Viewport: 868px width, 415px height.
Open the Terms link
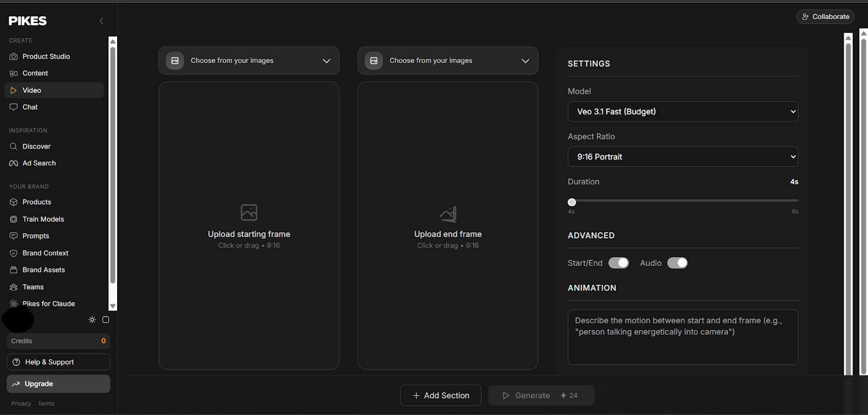(x=46, y=404)
